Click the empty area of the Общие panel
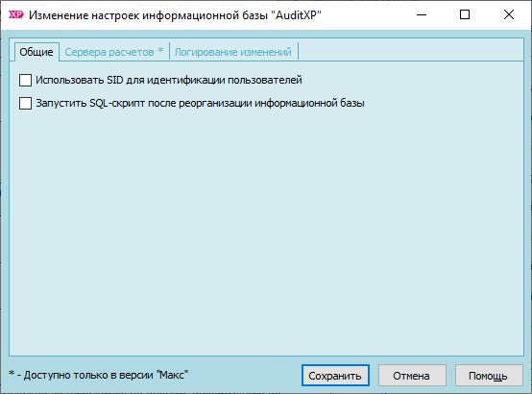 pos(266,231)
